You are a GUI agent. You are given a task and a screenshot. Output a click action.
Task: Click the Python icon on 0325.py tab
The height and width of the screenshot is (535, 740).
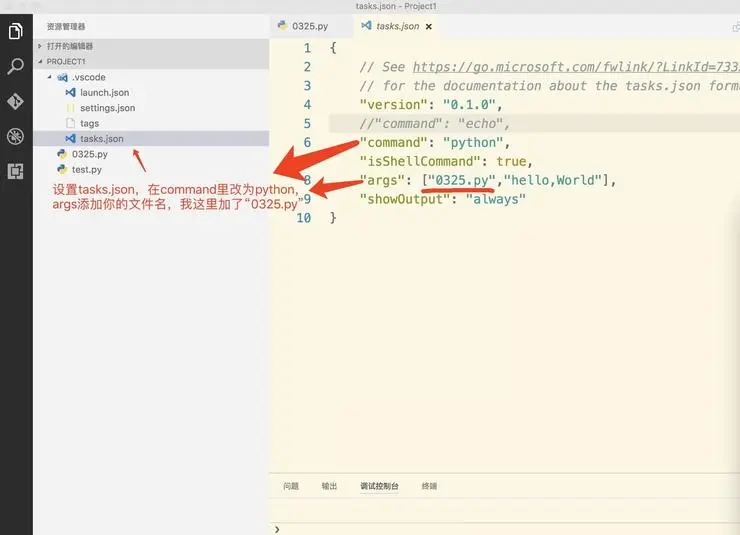tap(283, 25)
